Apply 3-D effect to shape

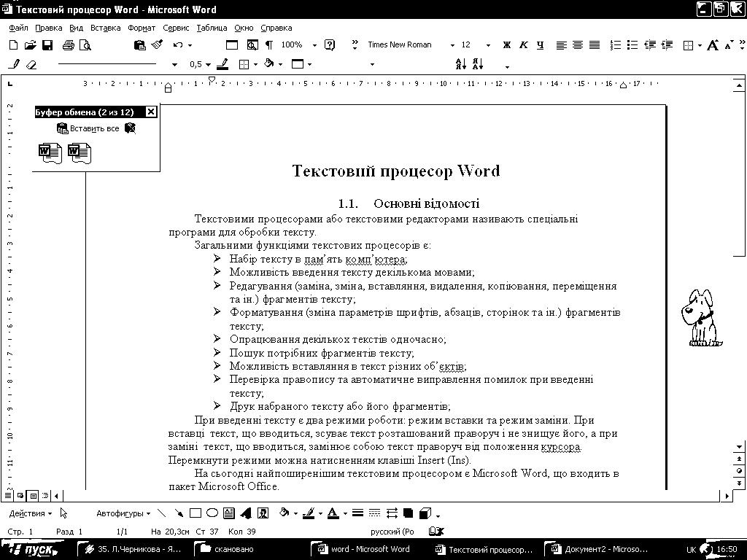(425, 513)
